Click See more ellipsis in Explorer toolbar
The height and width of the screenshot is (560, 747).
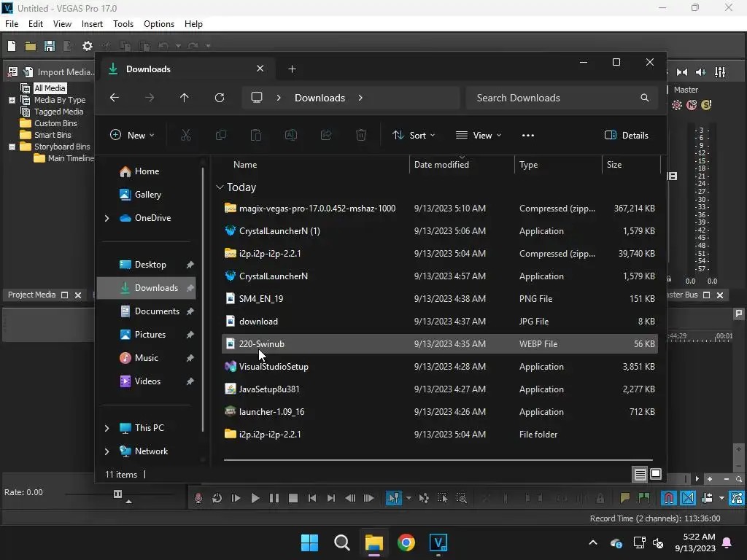click(x=528, y=135)
